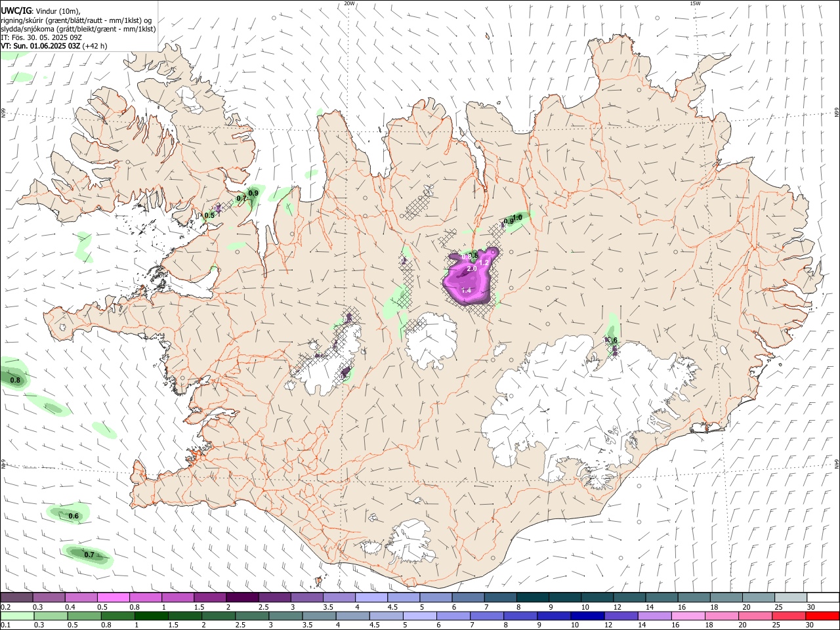Select snow scale swatch between 0.2 and 0.3
This screenshot has width=840, height=630.
[16, 597]
